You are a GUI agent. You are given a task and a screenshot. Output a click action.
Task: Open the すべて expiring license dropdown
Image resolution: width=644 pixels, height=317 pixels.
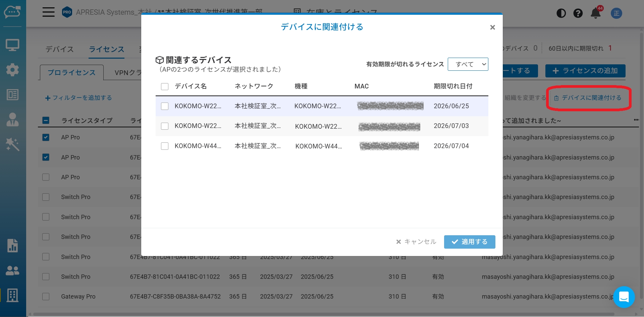pos(468,64)
